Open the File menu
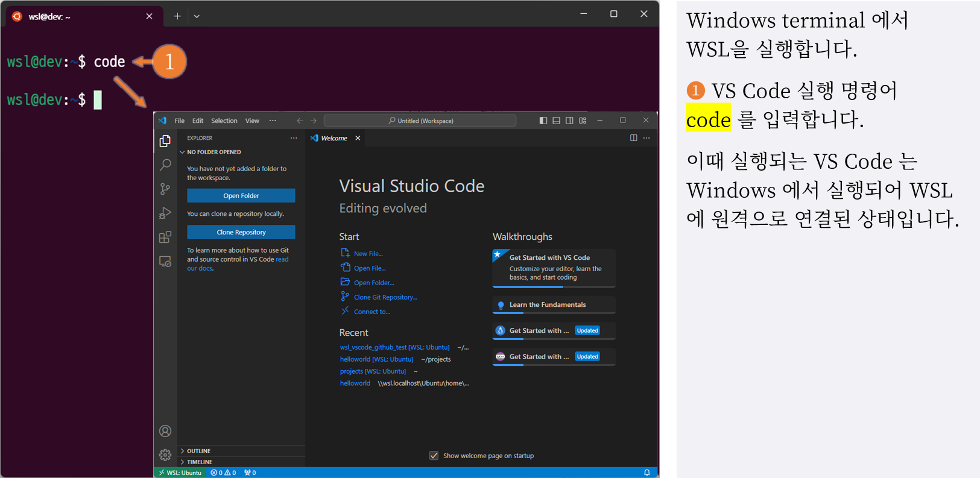The height and width of the screenshot is (478, 980). pyautogui.click(x=180, y=121)
